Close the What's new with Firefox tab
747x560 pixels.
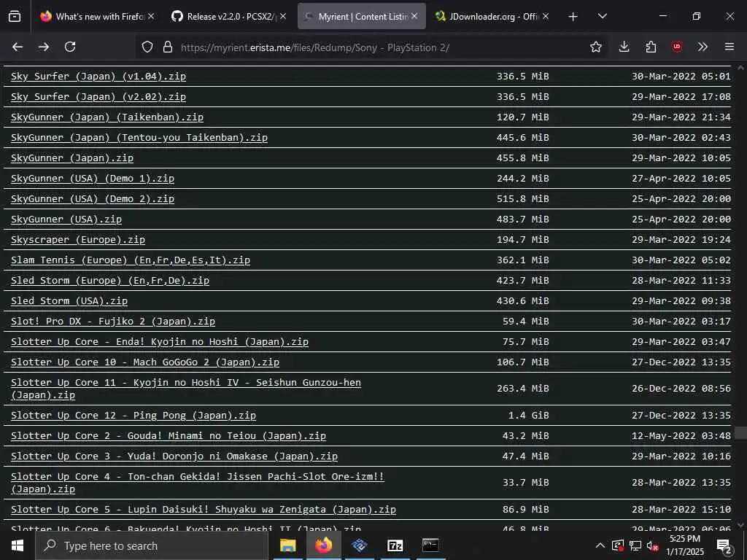point(151,16)
